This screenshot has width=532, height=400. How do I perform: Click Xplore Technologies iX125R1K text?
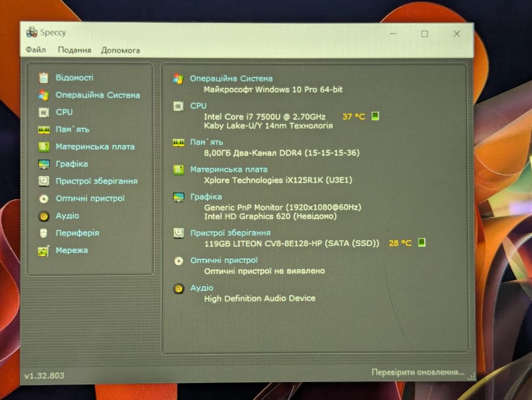click(278, 180)
